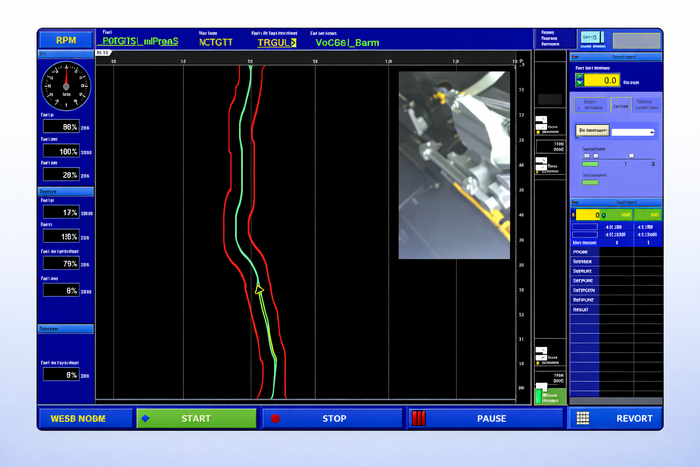Click the green status block at bottom of middle column
Viewport: 700px width, 467px height.
click(550, 396)
